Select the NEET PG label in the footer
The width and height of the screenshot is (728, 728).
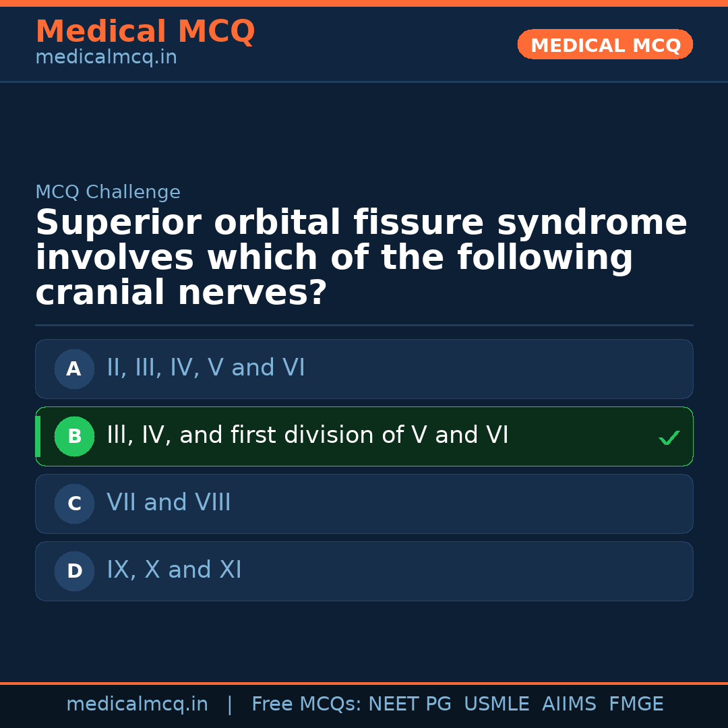(x=409, y=703)
